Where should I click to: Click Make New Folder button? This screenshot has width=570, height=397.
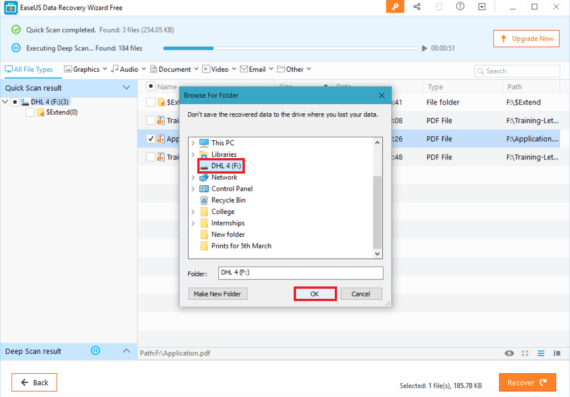click(217, 294)
